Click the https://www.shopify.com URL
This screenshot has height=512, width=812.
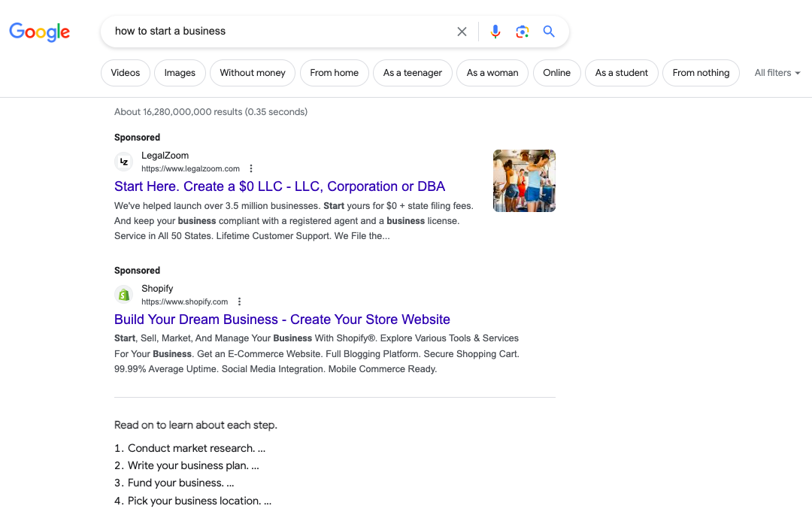pyautogui.click(x=184, y=301)
